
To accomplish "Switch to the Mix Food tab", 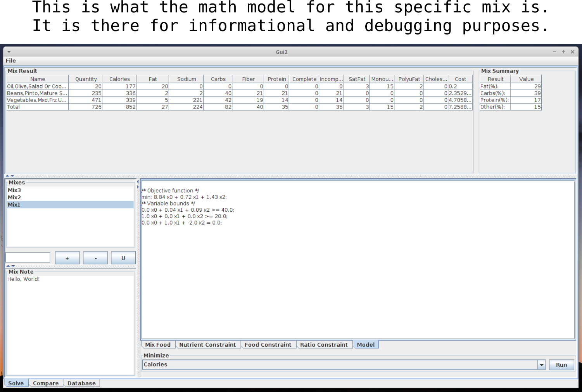I will [158, 345].
